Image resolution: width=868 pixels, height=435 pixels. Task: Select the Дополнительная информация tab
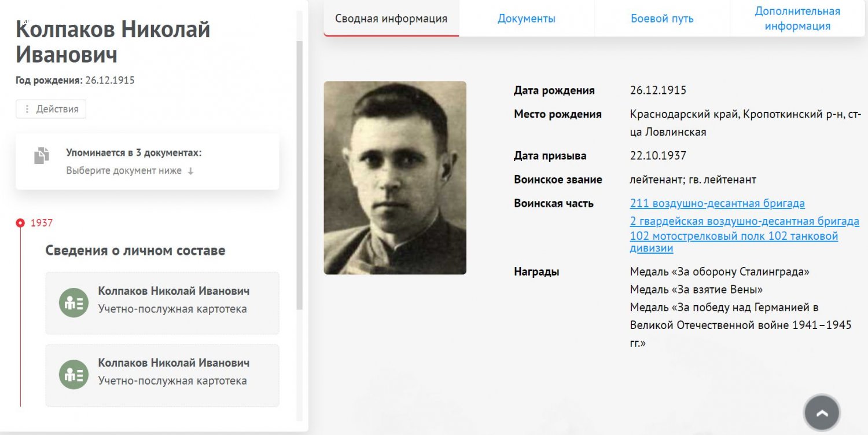797,19
